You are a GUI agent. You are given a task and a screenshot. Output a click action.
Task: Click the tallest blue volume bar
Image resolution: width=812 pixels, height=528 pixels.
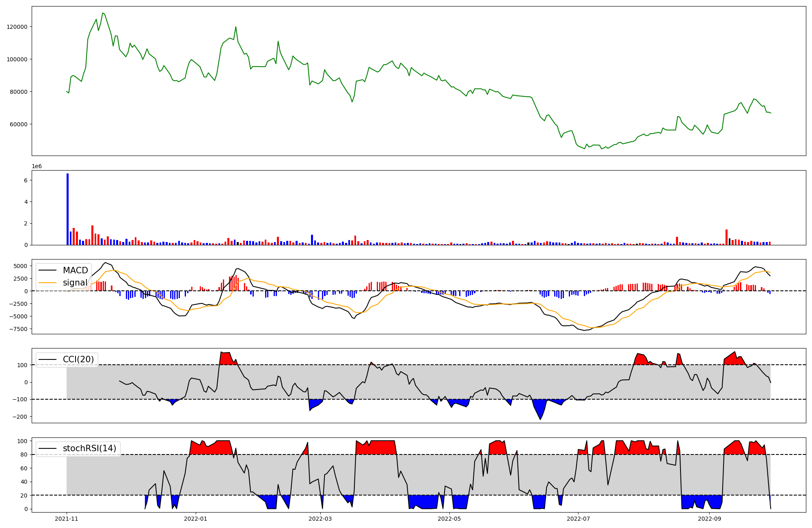[x=68, y=209]
